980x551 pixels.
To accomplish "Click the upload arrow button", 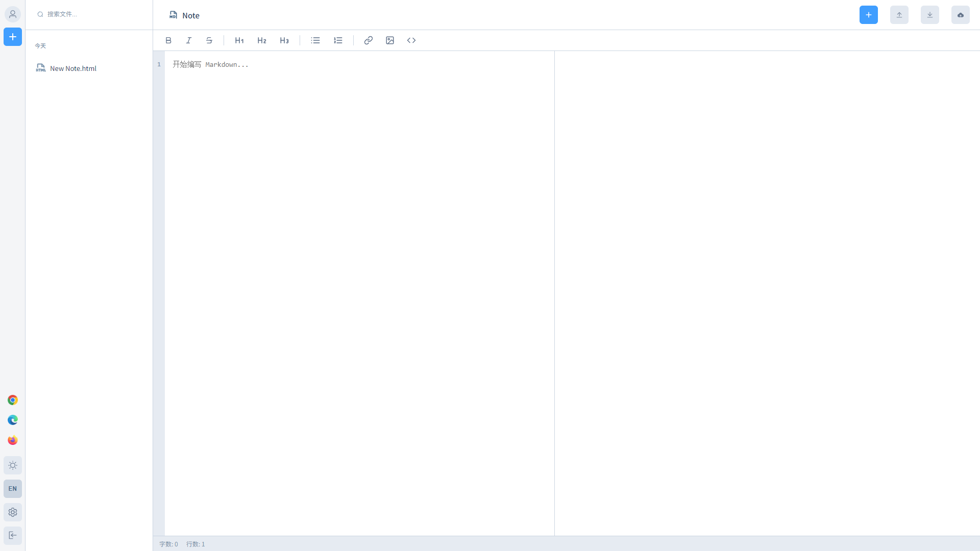I will tap(899, 15).
